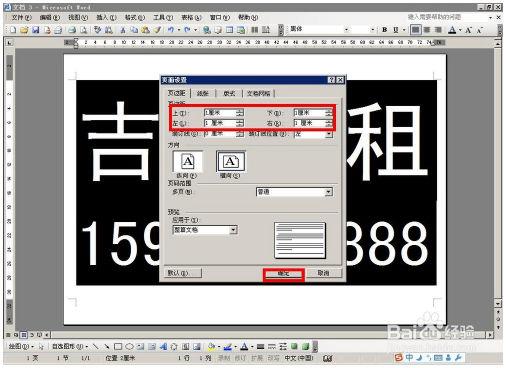Switch to the Layout tab in dialog
506x368 pixels.
(x=229, y=93)
